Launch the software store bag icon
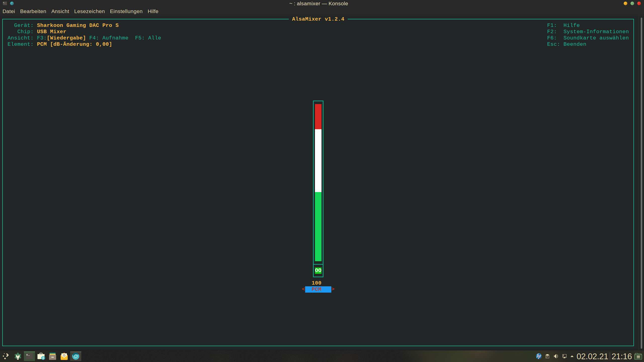The width and height of the screenshot is (644, 362). click(41, 356)
